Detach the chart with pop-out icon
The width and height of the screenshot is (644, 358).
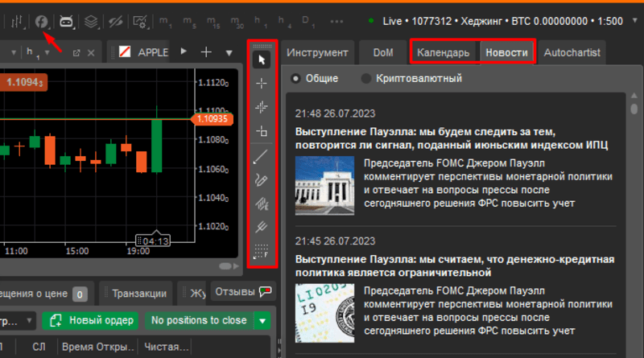[x=76, y=53]
